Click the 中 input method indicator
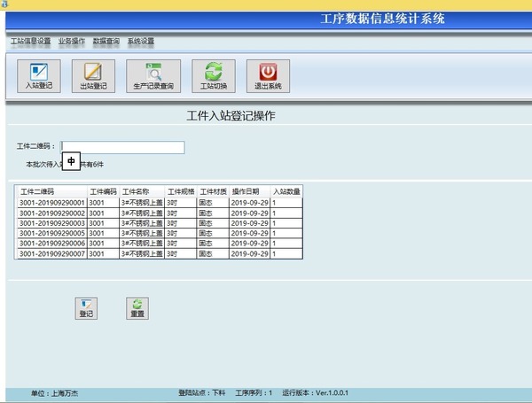The width and height of the screenshot is (532, 403). coord(72,162)
